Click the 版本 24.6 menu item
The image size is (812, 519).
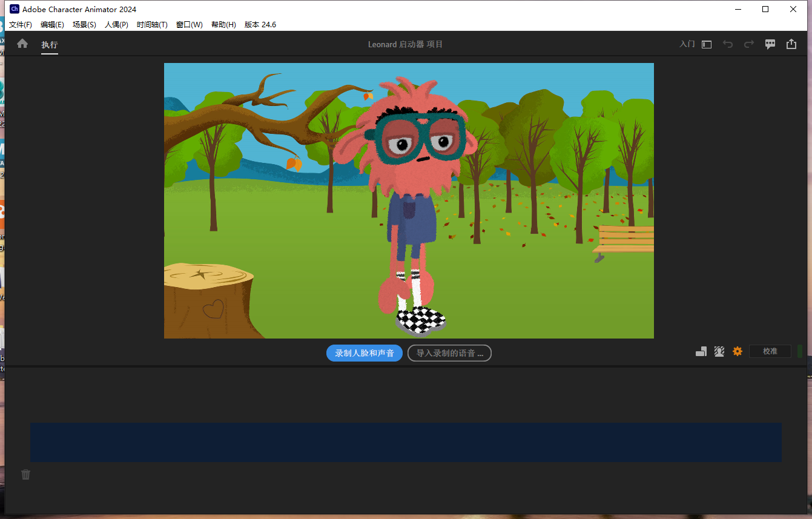pos(260,25)
